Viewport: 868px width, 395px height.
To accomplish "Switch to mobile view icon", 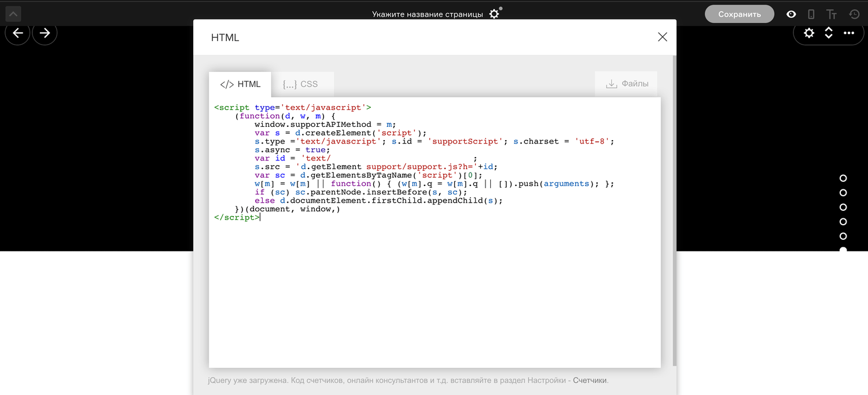I will [x=811, y=14].
